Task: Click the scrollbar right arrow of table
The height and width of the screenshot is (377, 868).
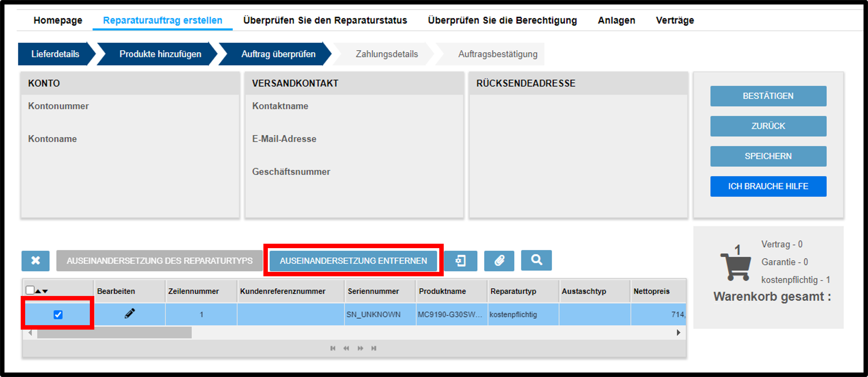Action: point(678,333)
